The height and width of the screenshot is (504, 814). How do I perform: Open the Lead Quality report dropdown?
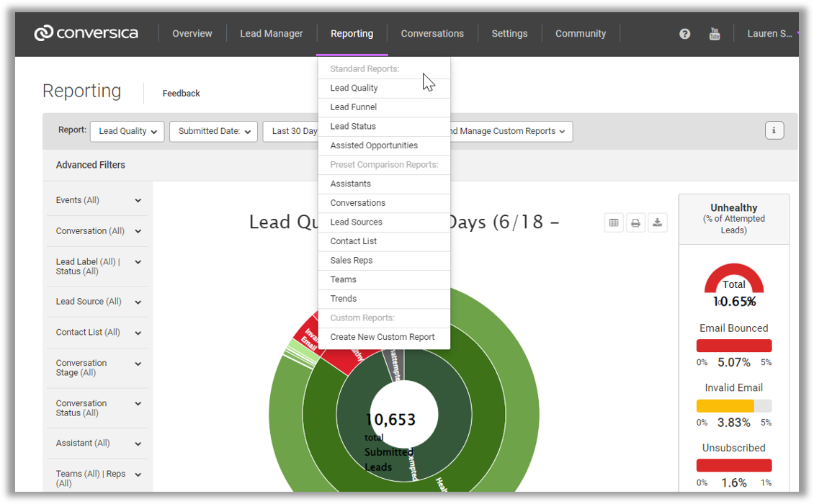coord(128,131)
